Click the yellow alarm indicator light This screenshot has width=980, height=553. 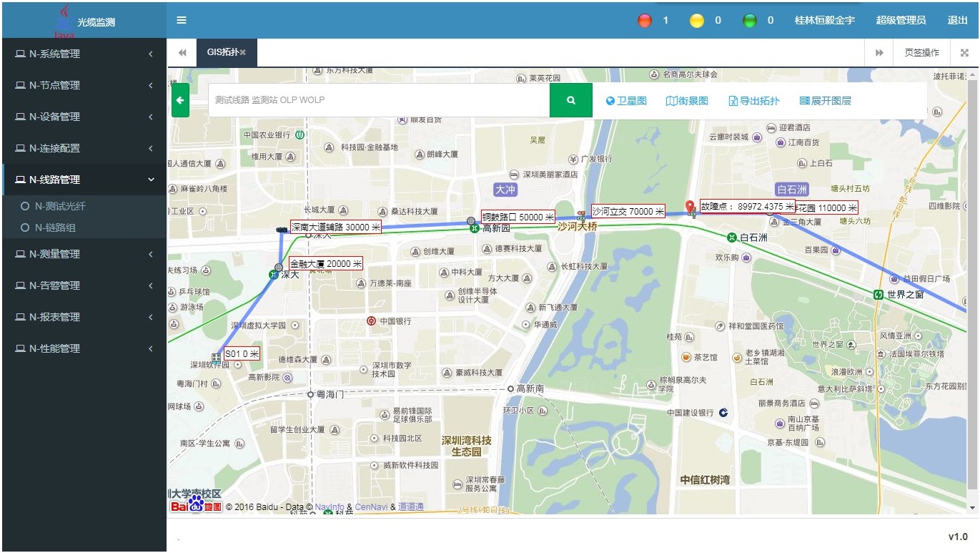pos(697,21)
